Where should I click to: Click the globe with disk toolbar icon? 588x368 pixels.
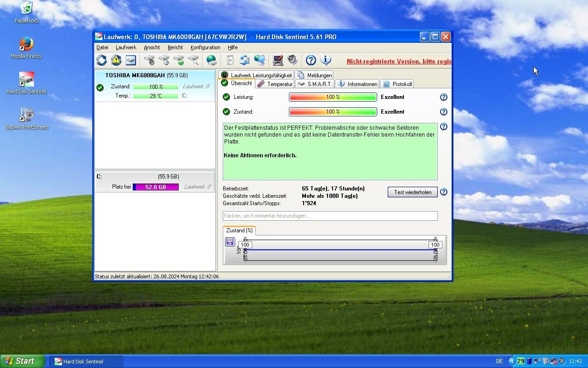click(x=212, y=60)
